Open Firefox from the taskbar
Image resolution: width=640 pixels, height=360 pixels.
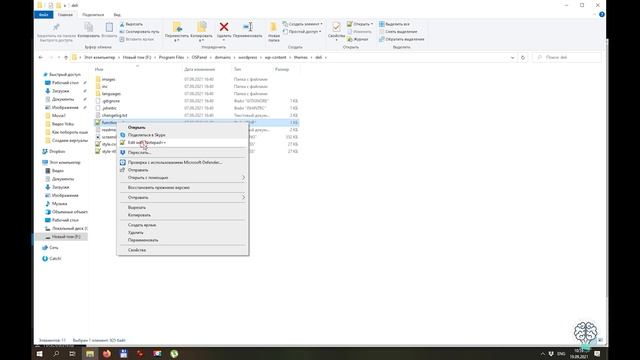107,353
